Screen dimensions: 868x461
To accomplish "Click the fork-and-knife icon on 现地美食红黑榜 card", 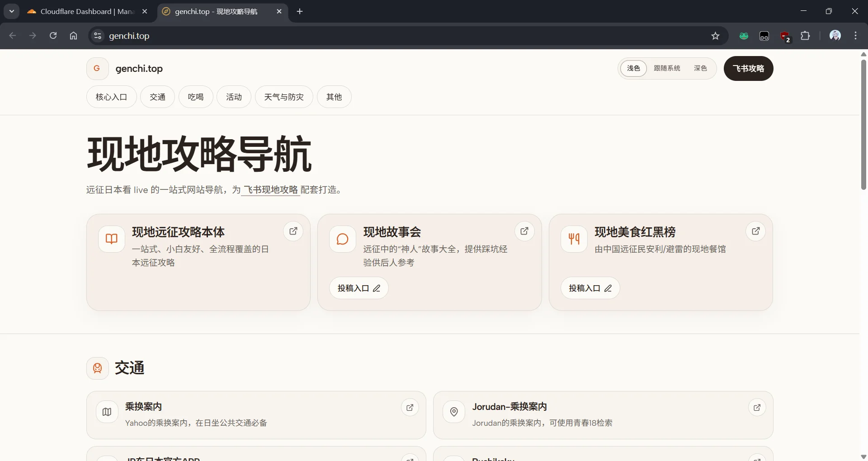I will pos(573,239).
